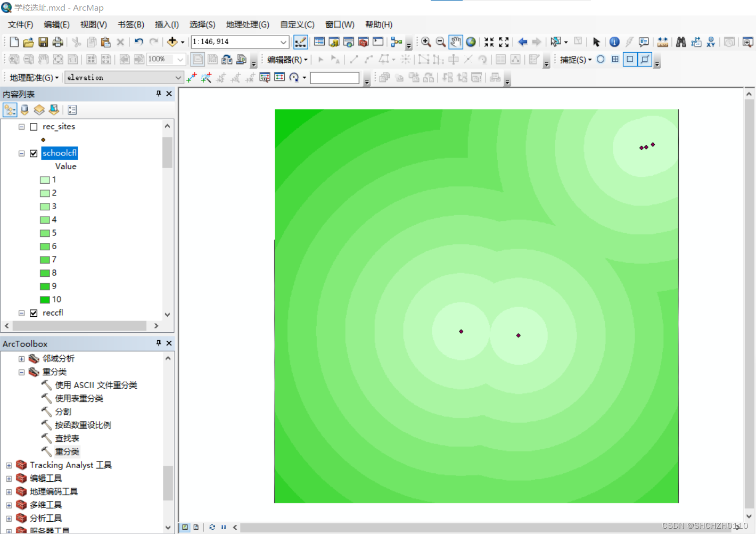Switch to List By Selection
The image size is (756, 534).
(x=54, y=110)
